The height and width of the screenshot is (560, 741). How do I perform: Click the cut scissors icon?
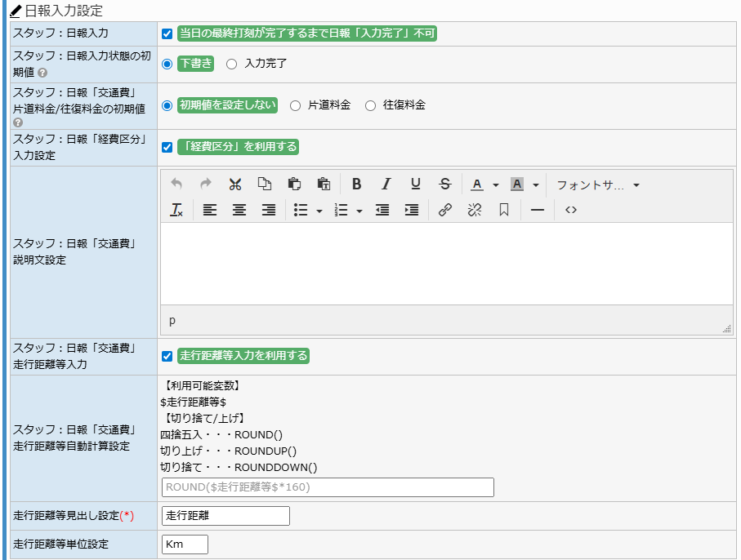coord(234,184)
